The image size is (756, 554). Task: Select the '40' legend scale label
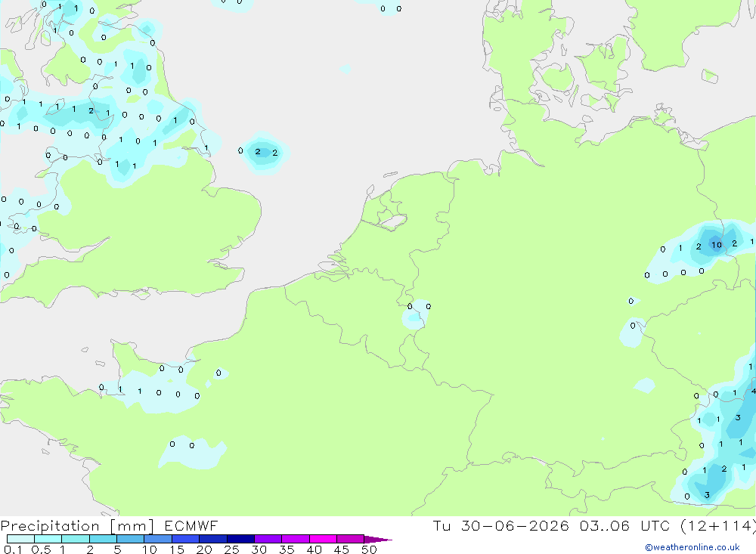click(314, 549)
